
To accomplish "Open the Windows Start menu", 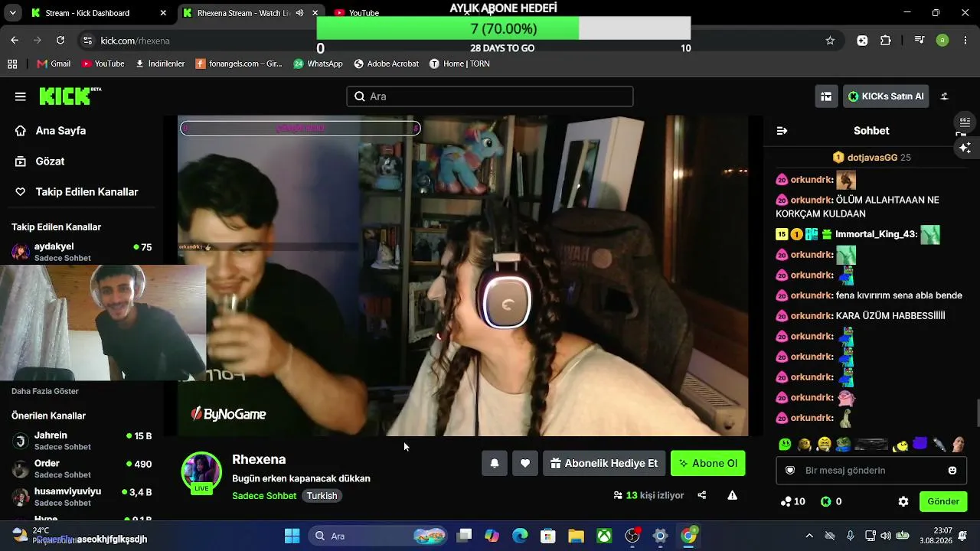I will (292, 536).
